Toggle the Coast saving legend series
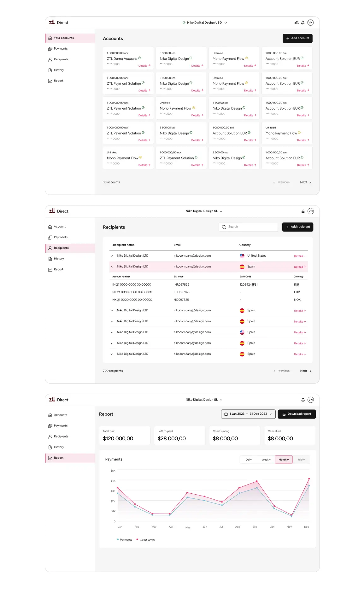The width and height of the screenshot is (364, 589). [146, 540]
